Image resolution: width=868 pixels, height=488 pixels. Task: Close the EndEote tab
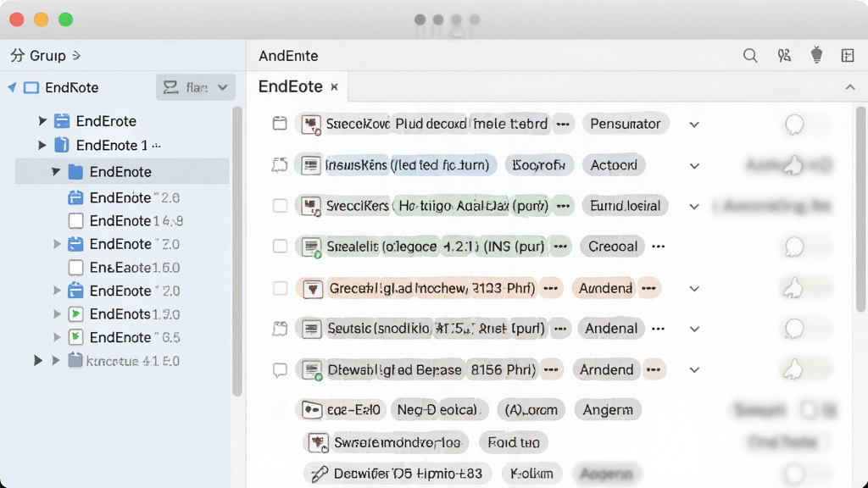(x=334, y=87)
